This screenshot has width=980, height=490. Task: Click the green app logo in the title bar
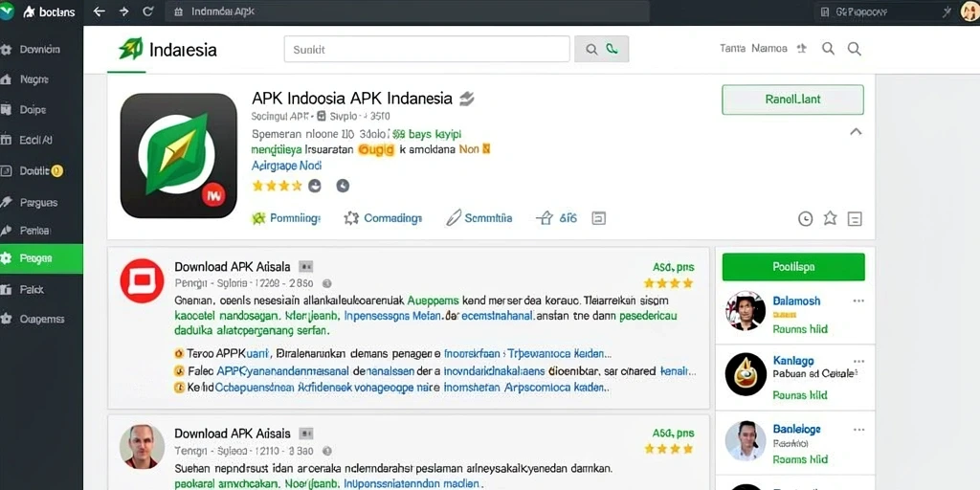pyautogui.click(x=7, y=11)
